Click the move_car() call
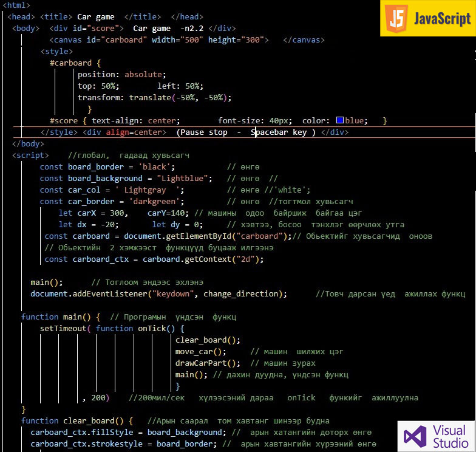 click(x=200, y=352)
